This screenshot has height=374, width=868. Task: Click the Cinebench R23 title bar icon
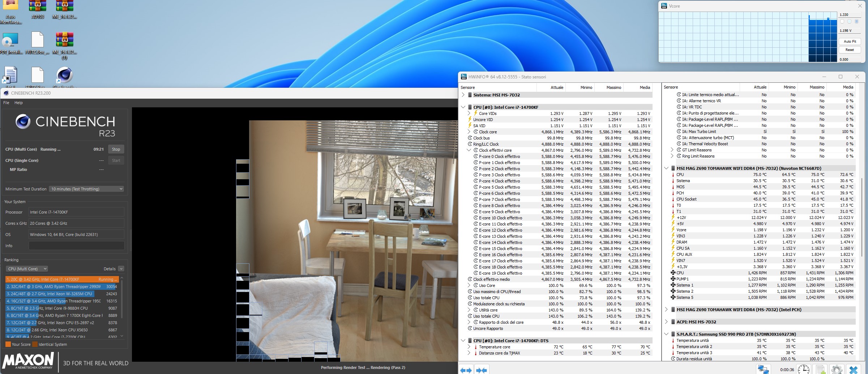6,93
